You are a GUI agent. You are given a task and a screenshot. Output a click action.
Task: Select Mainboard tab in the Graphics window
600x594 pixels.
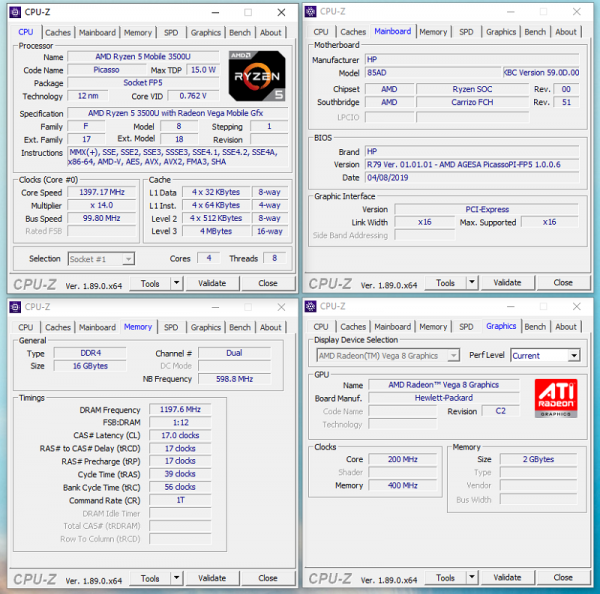[x=393, y=326]
